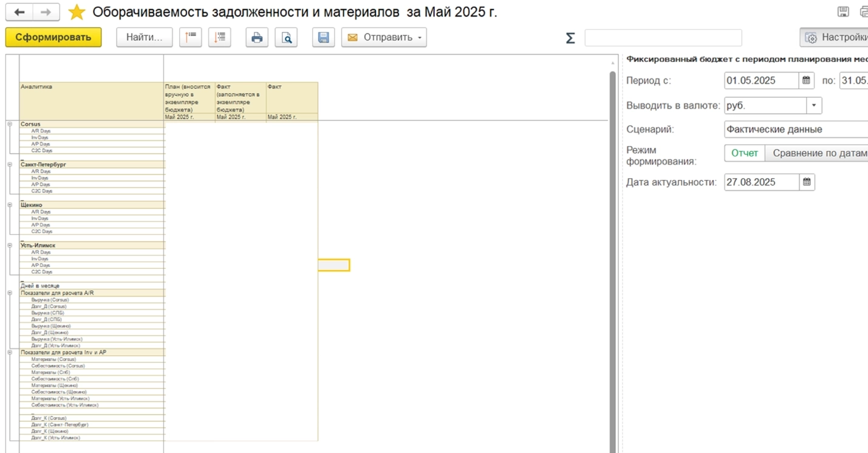Collapse all report groups icon
The image size is (868, 453).
tap(191, 37)
